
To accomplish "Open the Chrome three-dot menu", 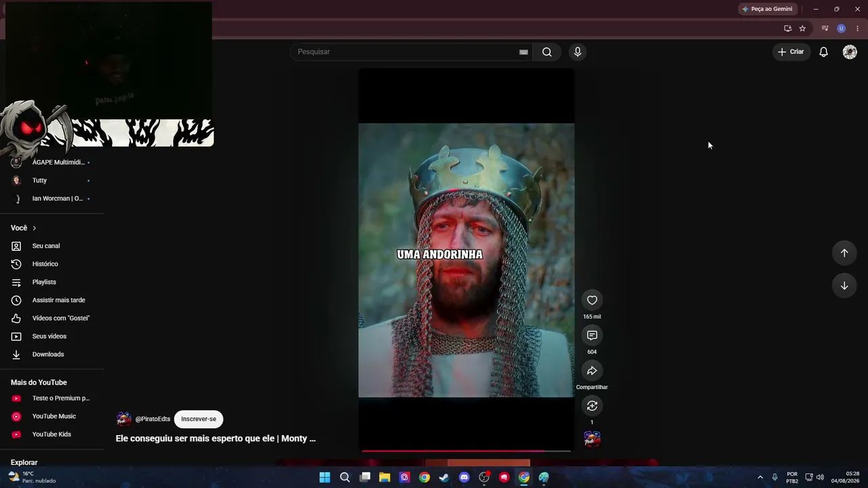I will point(857,28).
